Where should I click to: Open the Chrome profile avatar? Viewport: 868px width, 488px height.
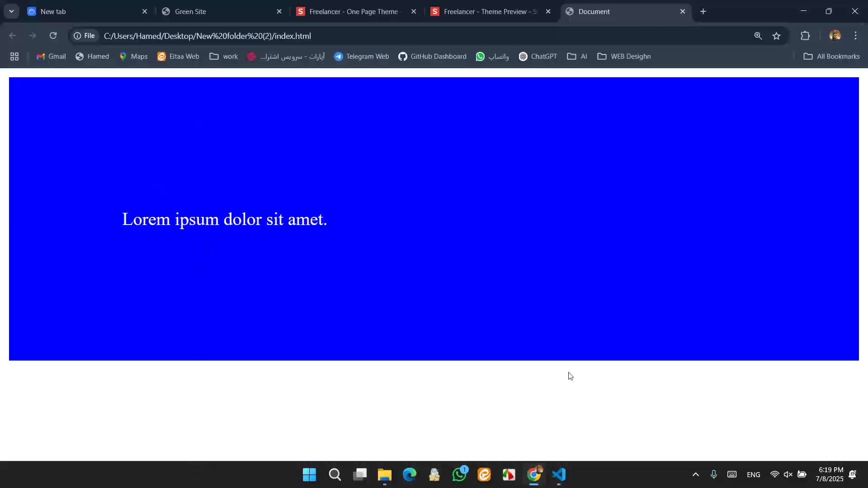pos(835,36)
